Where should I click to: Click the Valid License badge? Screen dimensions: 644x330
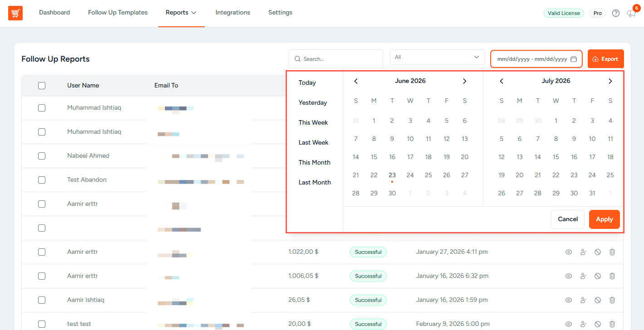tap(564, 13)
